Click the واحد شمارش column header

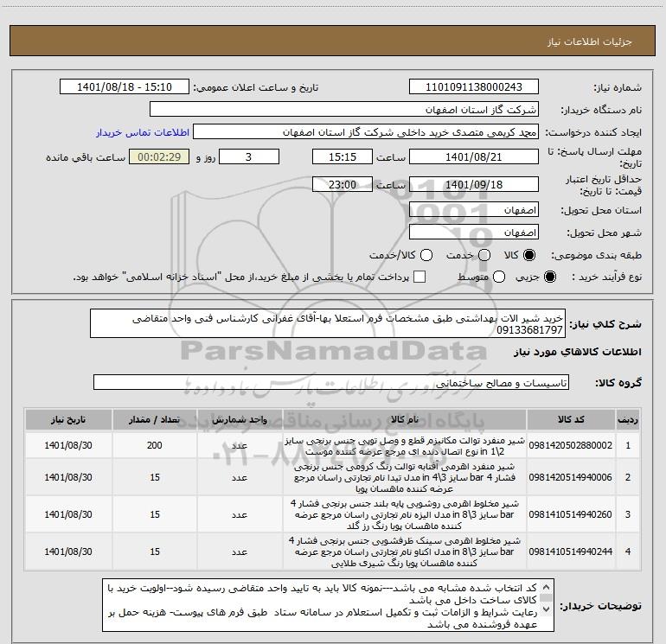click(240, 420)
